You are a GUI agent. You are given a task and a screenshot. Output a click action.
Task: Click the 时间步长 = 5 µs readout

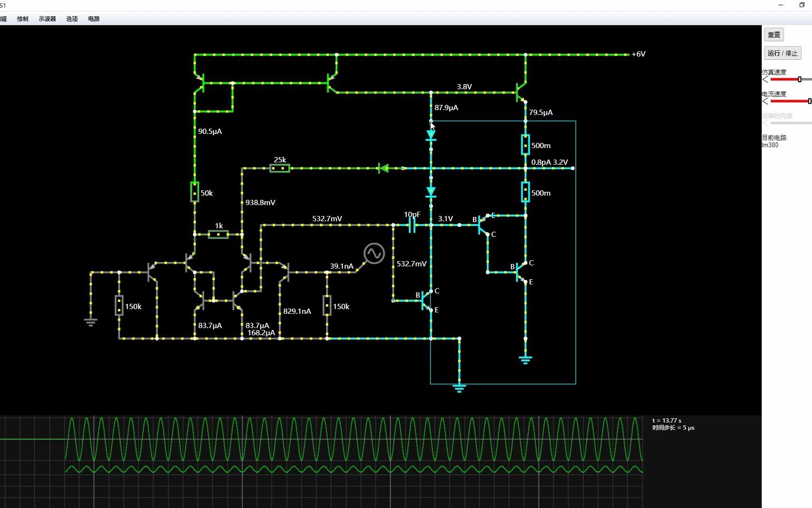(673, 428)
